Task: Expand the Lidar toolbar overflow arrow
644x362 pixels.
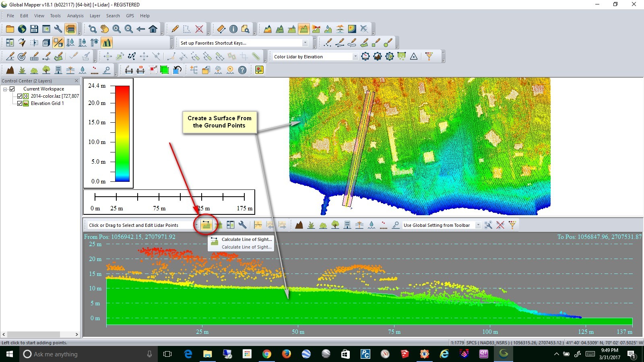Action: (x=443, y=60)
